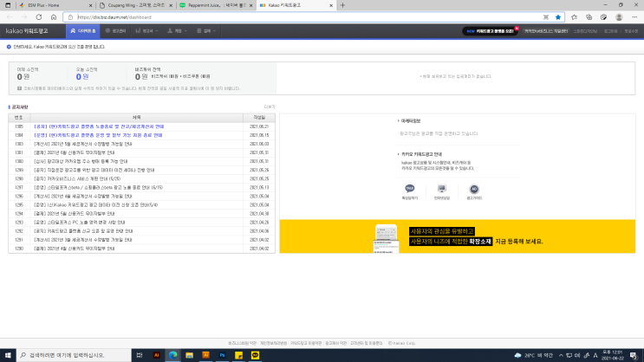Open Adobe Illustrator from the taskbar
644x362 pixels.
coord(156,355)
